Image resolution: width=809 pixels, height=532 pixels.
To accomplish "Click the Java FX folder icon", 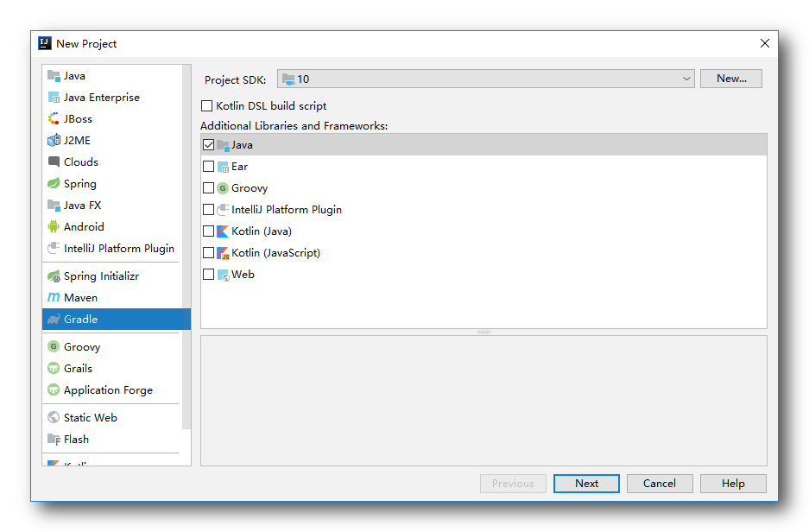I will (x=54, y=206).
